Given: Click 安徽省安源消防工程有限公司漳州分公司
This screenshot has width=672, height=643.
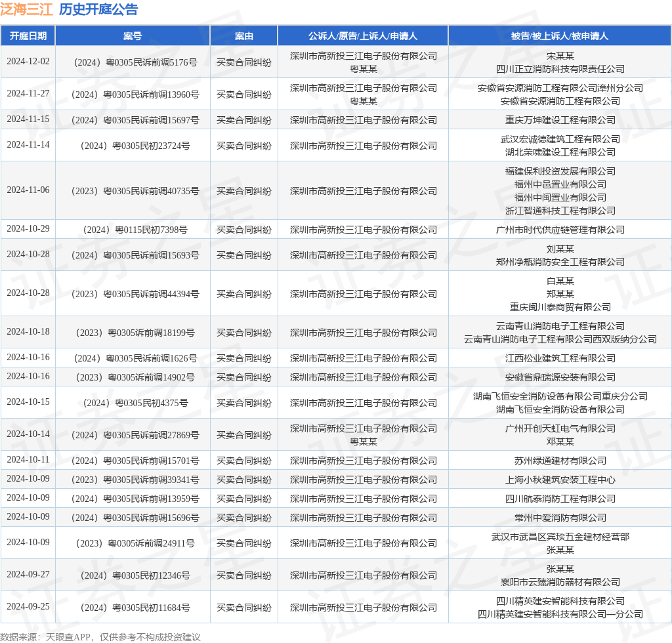Looking at the screenshot, I should [x=560, y=88].
